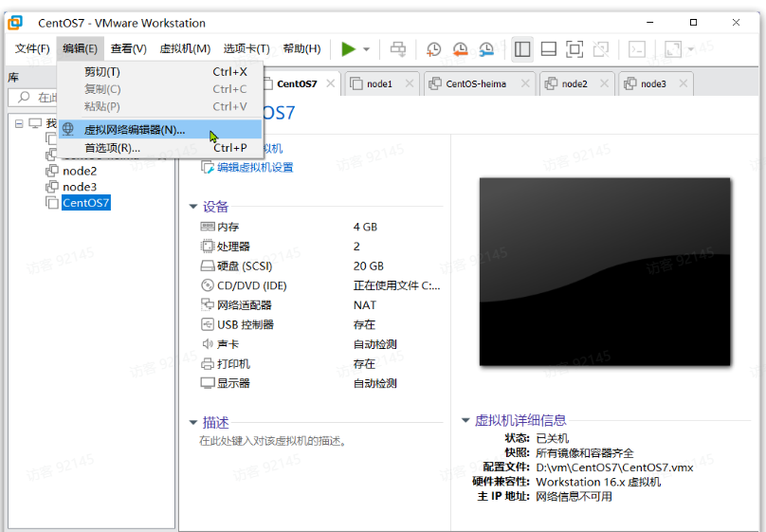The image size is (766, 532).
Task: Select 剪切(T) from the edit menu
Action: pyautogui.click(x=160, y=72)
